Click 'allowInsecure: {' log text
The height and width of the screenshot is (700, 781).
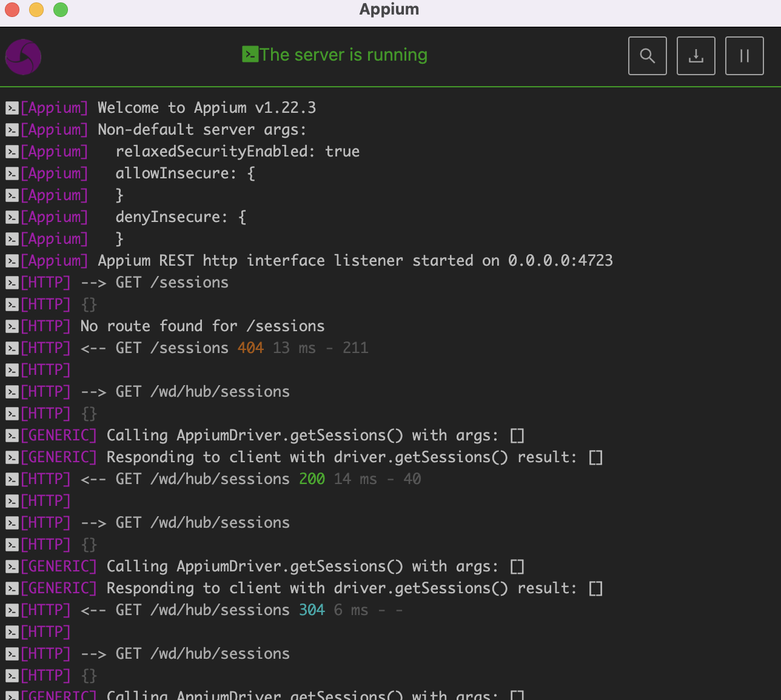186,173
